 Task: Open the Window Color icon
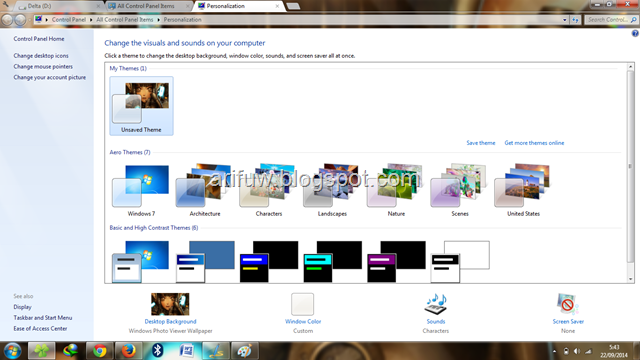(302, 304)
